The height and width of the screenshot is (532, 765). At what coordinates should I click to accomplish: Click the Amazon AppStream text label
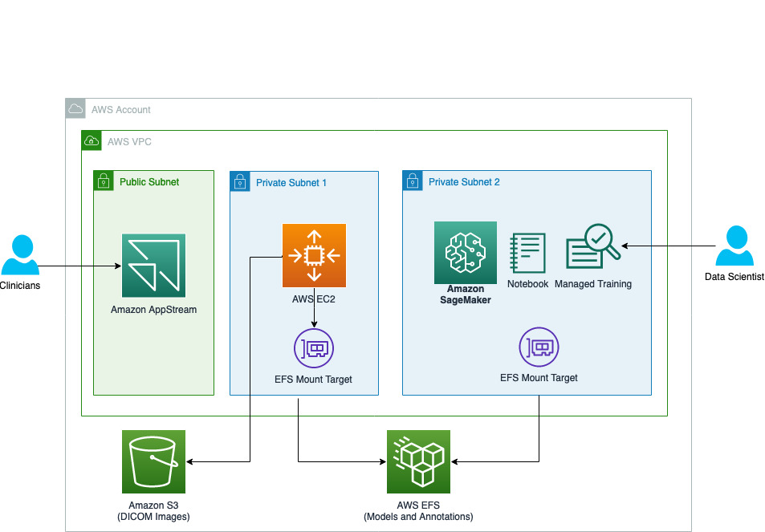pos(153,310)
